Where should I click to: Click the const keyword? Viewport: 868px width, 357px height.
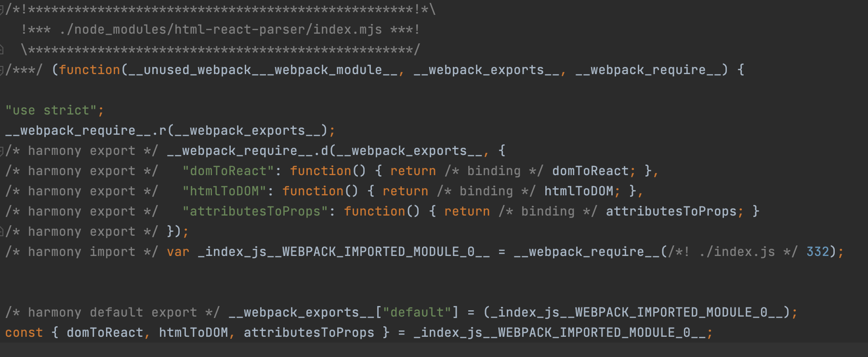24,332
